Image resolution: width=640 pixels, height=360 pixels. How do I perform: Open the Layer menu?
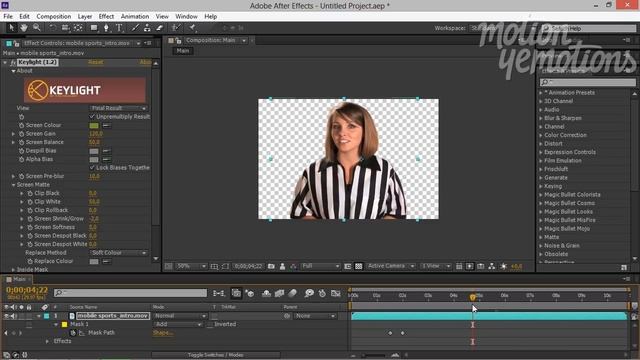pyautogui.click(x=84, y=16)
